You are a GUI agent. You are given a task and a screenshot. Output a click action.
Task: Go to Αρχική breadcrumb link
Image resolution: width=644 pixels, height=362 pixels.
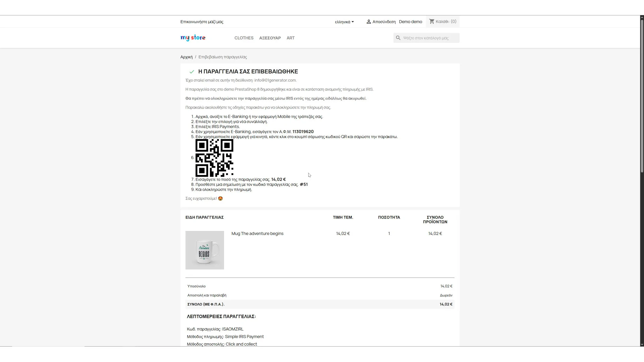[186, 57]
